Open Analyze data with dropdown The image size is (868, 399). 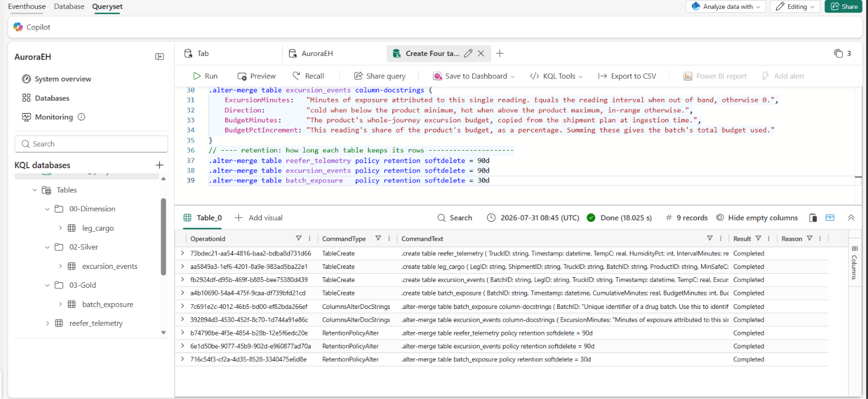[725, 6]
